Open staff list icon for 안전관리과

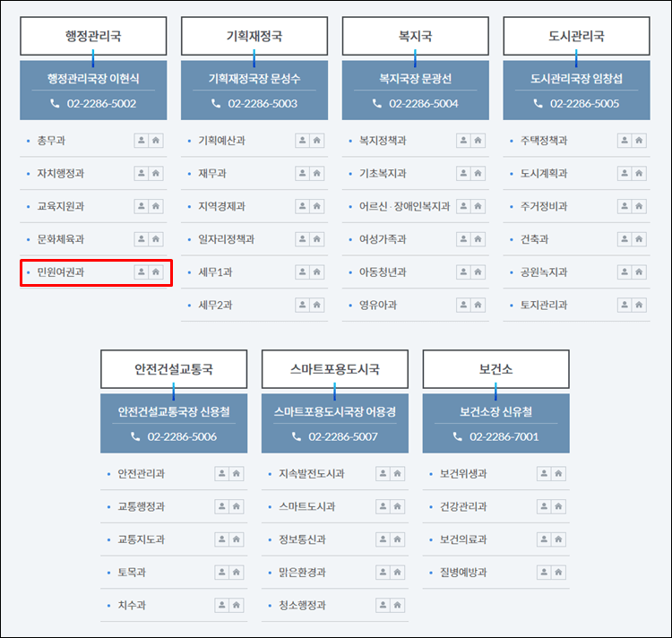click(x=221, y=473)
